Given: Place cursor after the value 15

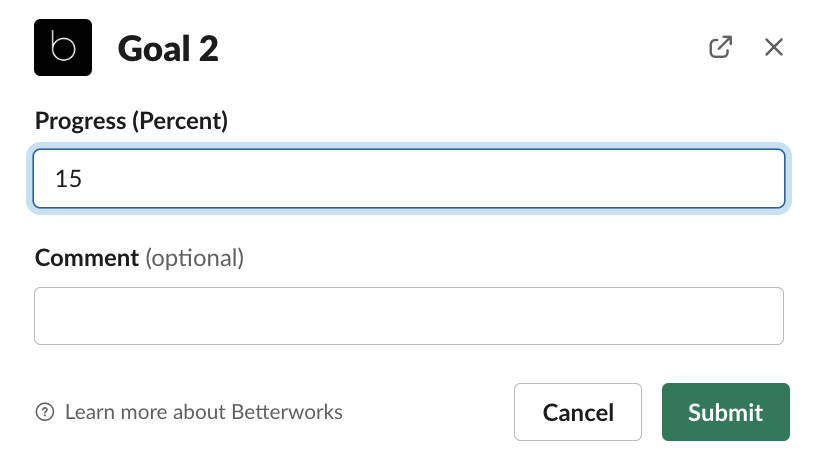Looking at the screenshot, I should pyautogui.click(x=84, y=179).
